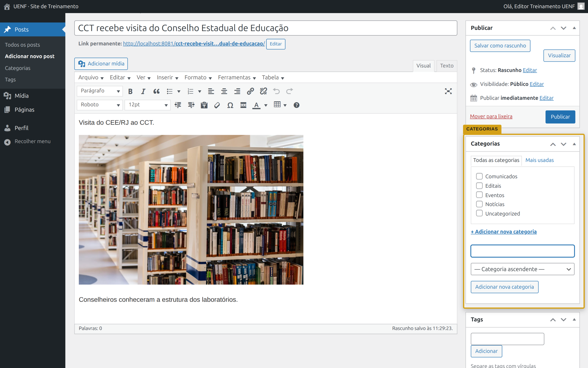Image resolution: width=588 pixels, height=368 pixels.
Task: Expand numbered list style options arrow
Action: pyautogui.click(x=199, y=92)
